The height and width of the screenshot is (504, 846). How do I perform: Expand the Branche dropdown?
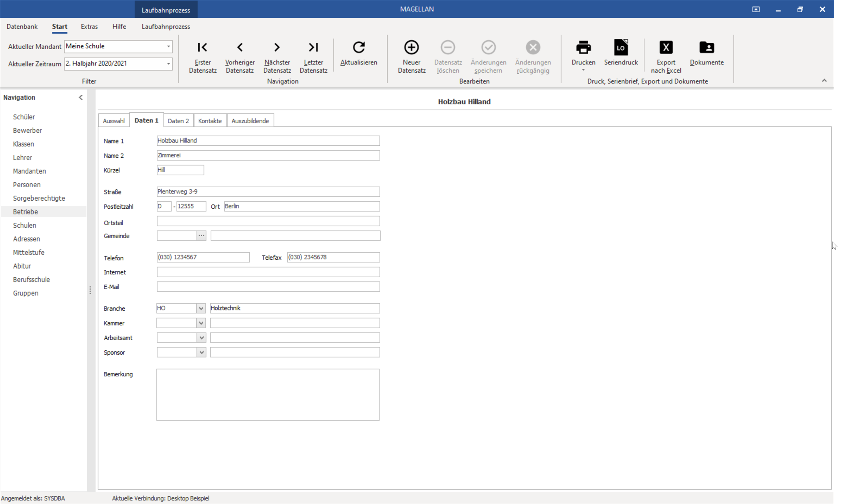[201, 308]
